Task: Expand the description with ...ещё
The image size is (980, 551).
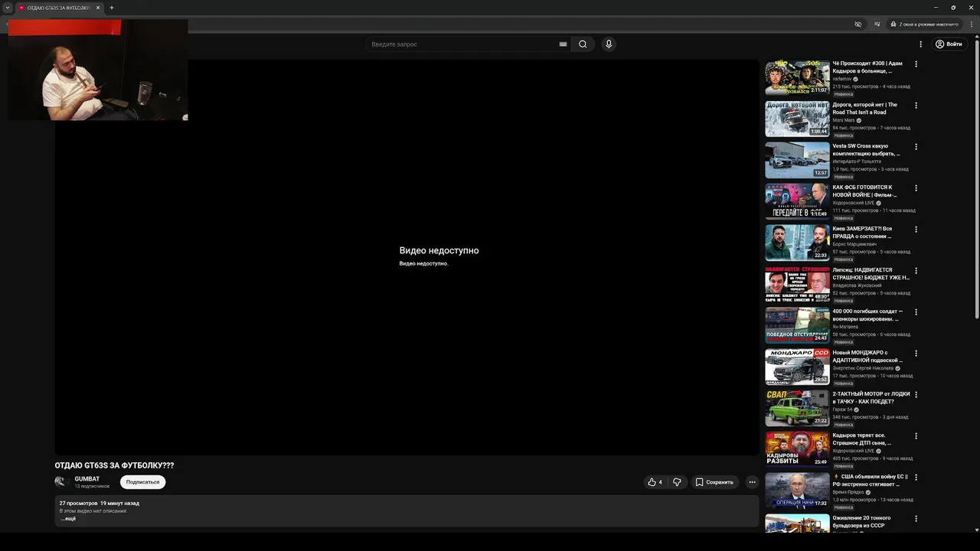Action: 68,519
